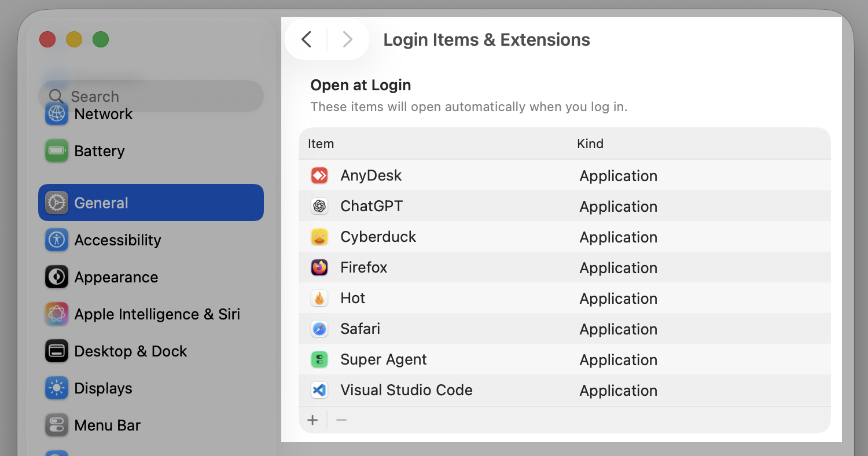The image size is (868, 456).
Task: Click the Super Agent app icon
Action: (319, 359)
